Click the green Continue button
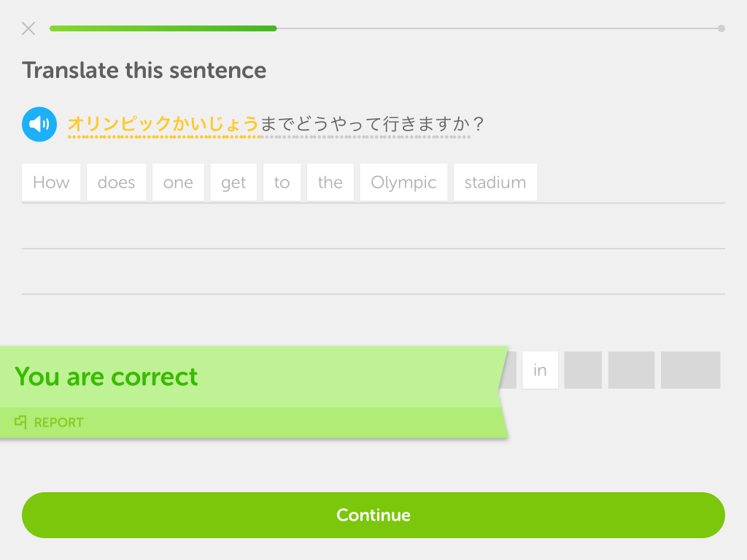Viewport: 747px width, 560px height. (373, 516)
